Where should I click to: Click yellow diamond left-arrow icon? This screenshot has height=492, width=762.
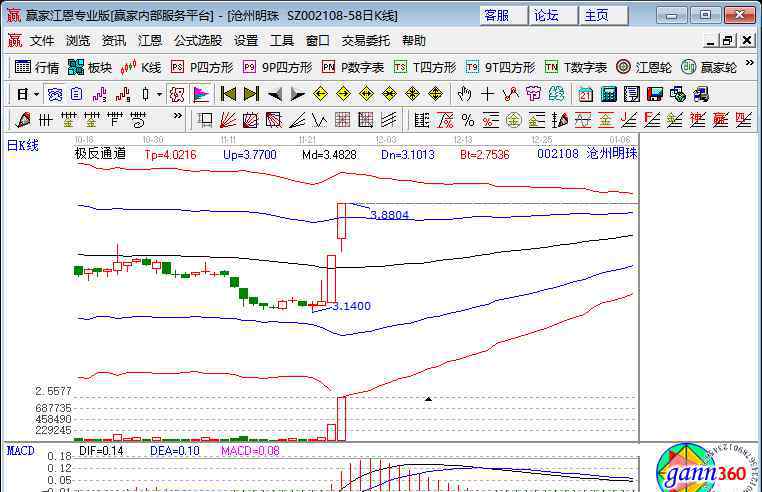[x=320, y=94]
